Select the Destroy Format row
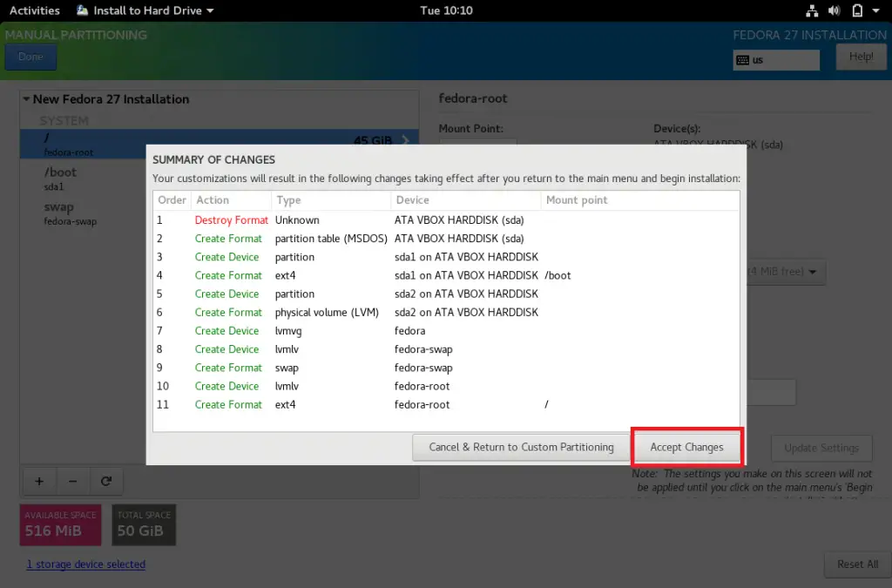The image size is (892, 588). tap(446, 220)
